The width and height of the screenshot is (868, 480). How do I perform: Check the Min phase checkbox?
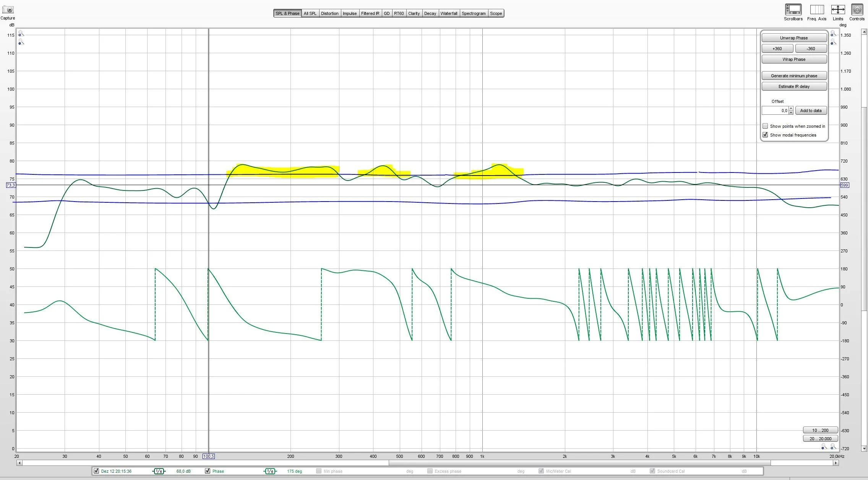319,471
